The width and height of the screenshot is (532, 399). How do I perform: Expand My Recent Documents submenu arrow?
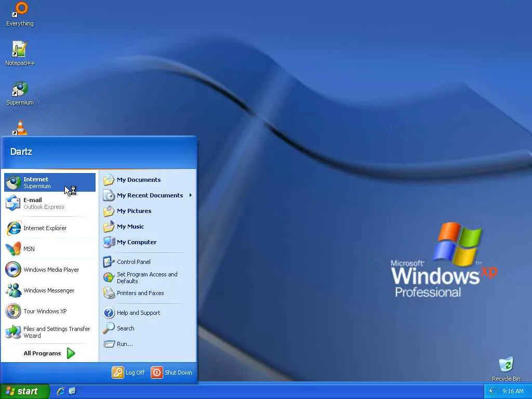tap(191, 195)
